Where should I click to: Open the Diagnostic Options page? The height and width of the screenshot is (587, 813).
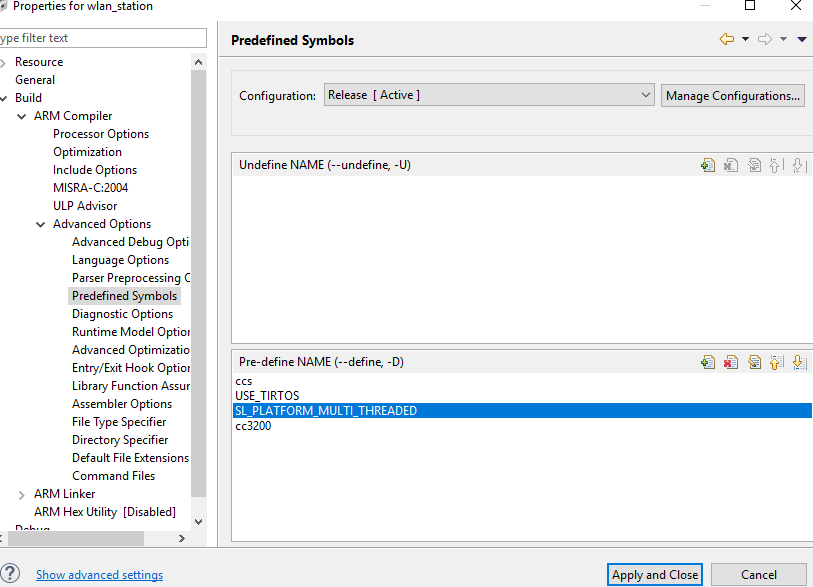(x=122, y=314)
